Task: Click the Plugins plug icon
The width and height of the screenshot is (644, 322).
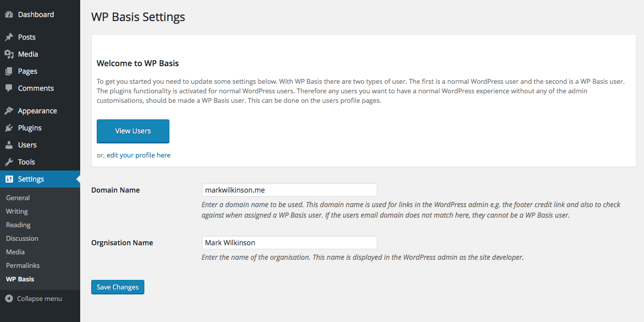Action: [x=9, y=128]
